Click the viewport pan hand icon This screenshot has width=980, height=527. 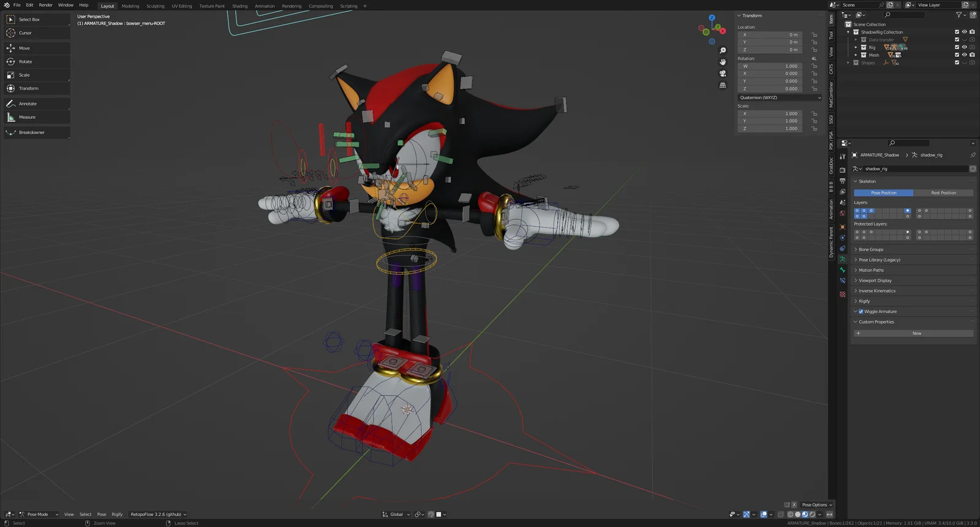[x=723, y=62]
